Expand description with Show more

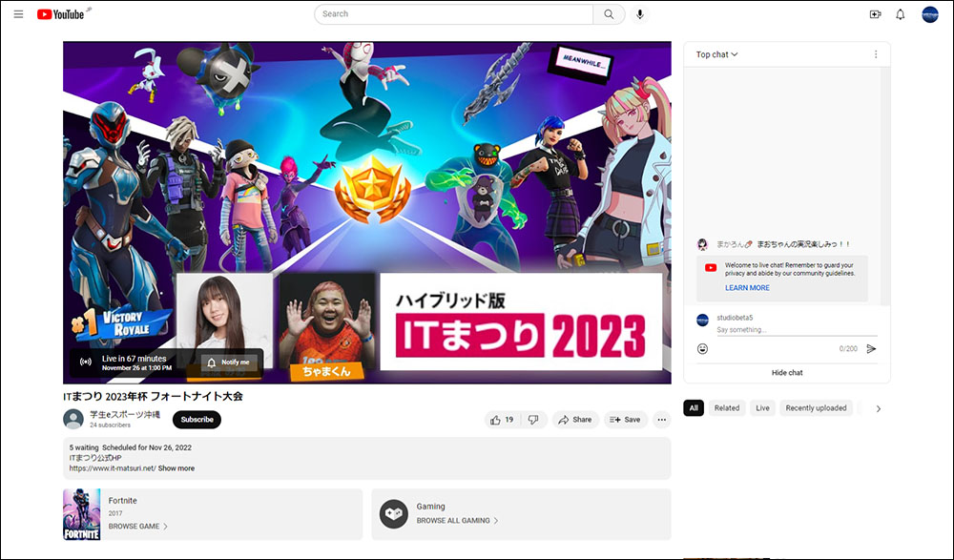[x=176, y=468]
